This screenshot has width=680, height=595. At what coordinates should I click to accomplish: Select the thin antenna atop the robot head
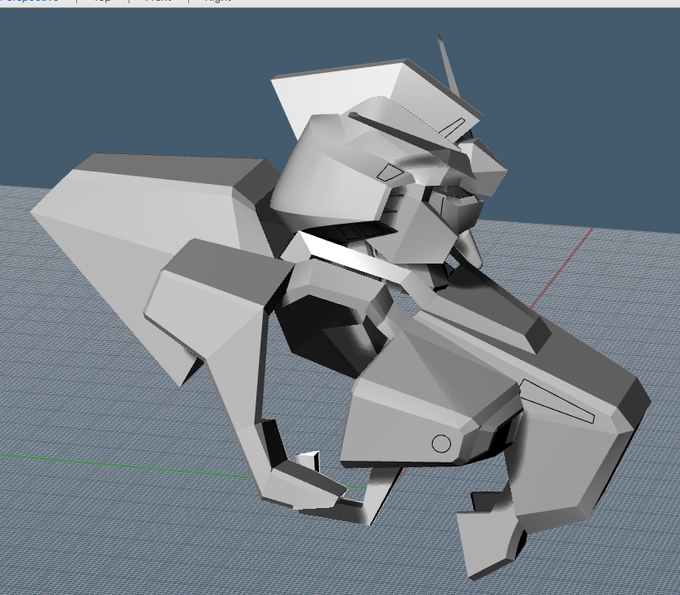pos(448,64)
